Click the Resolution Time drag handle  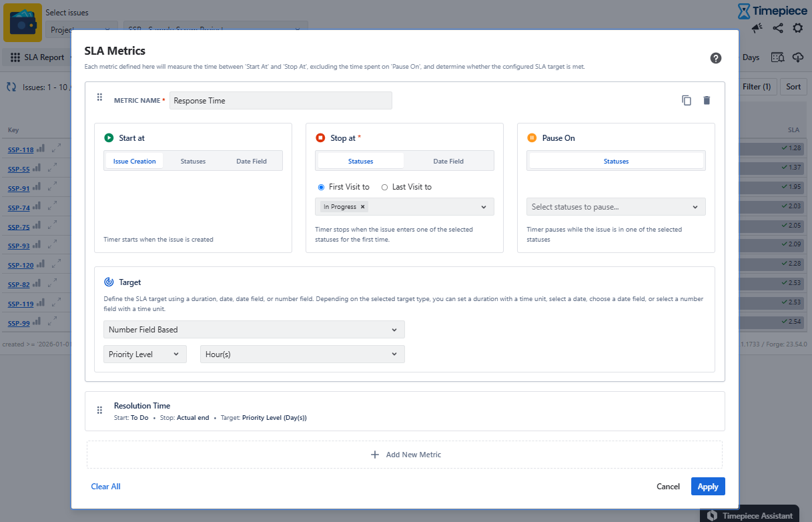[x=99, y=411]
